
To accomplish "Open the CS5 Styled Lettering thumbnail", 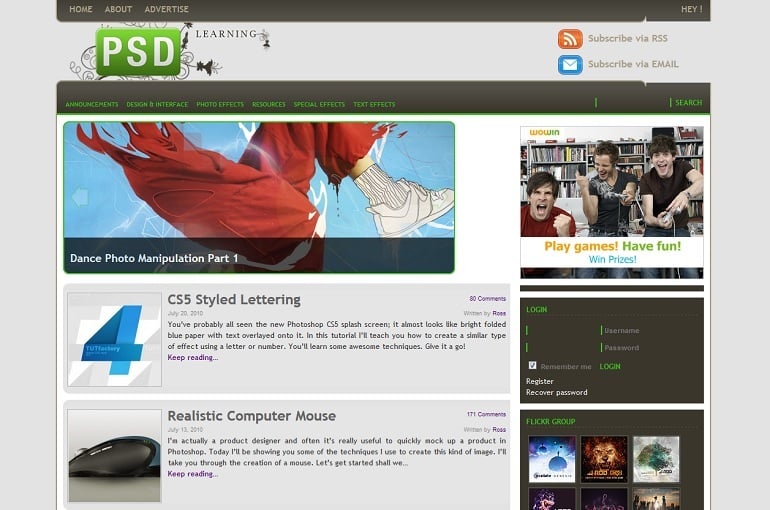I will coord(114,339).
